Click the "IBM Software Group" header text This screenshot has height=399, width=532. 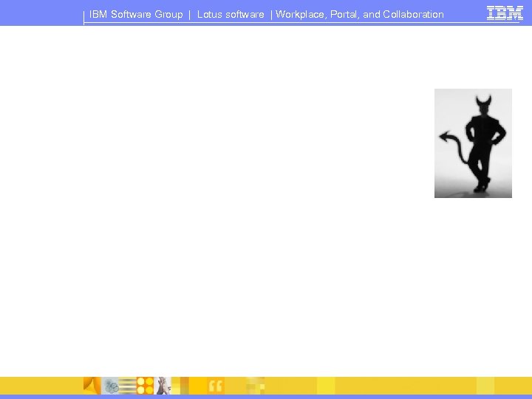[x=136, y=14]
